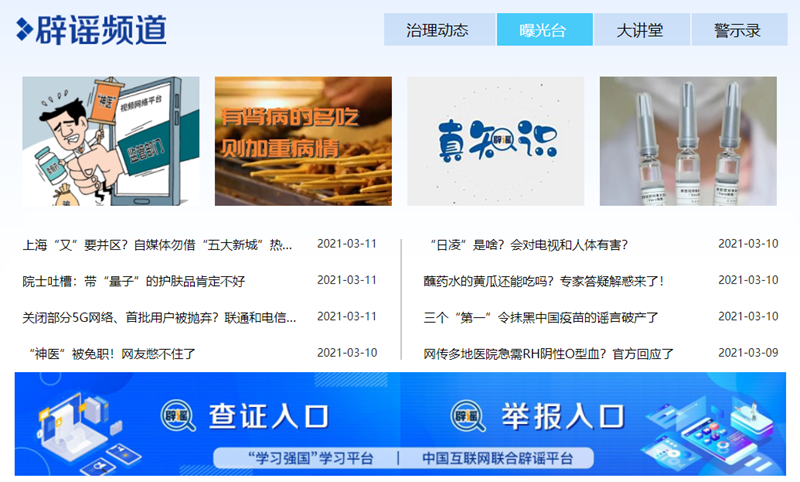Open 抹黑中国疫苗的谣言 article
Viewport: 800px width, 482px height.
point(541,318)
